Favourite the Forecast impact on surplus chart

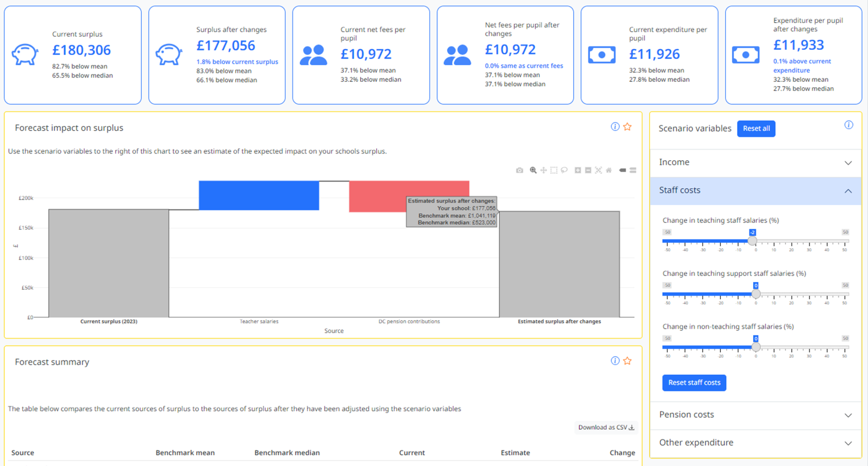click(x=627, y=127)
